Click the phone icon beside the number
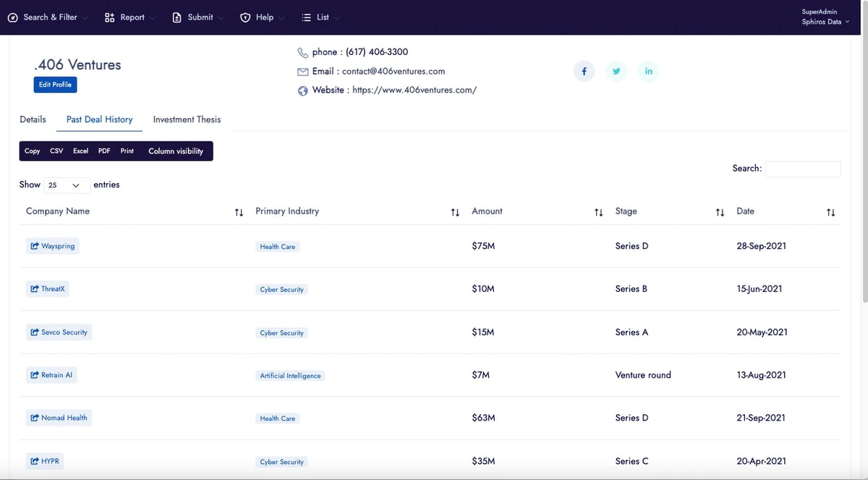 303,53
